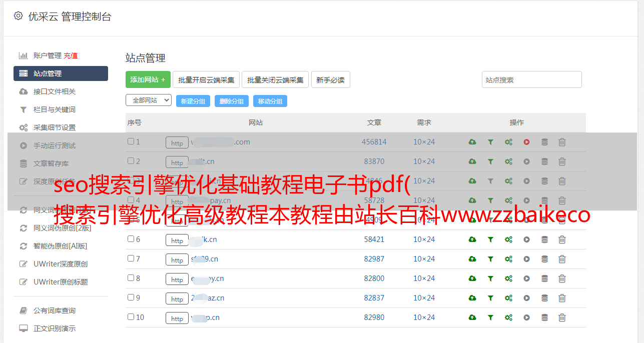Click the 新建分组 button
644x343 pixels.
point(193,101)
